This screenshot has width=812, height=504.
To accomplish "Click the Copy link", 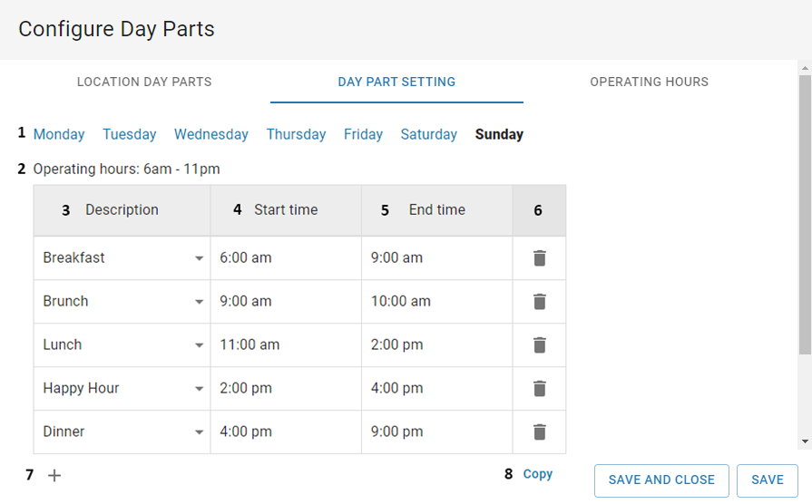I will point(538,474).
